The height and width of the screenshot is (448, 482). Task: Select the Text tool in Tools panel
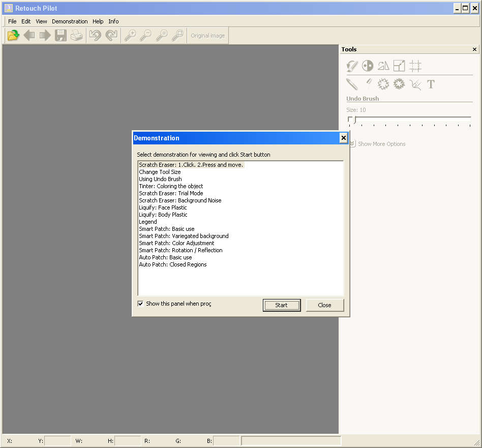(x=431, y=84)
